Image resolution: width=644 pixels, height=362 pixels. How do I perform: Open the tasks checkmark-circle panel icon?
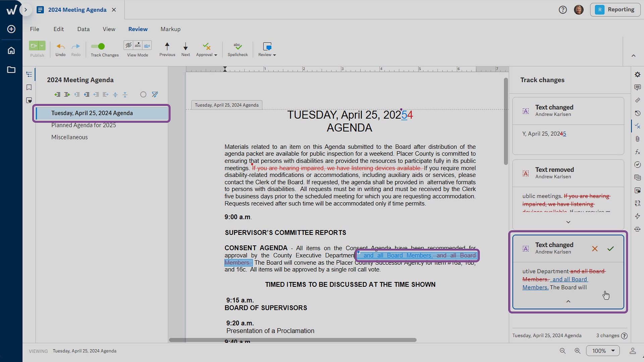click(x=637, y=165)
